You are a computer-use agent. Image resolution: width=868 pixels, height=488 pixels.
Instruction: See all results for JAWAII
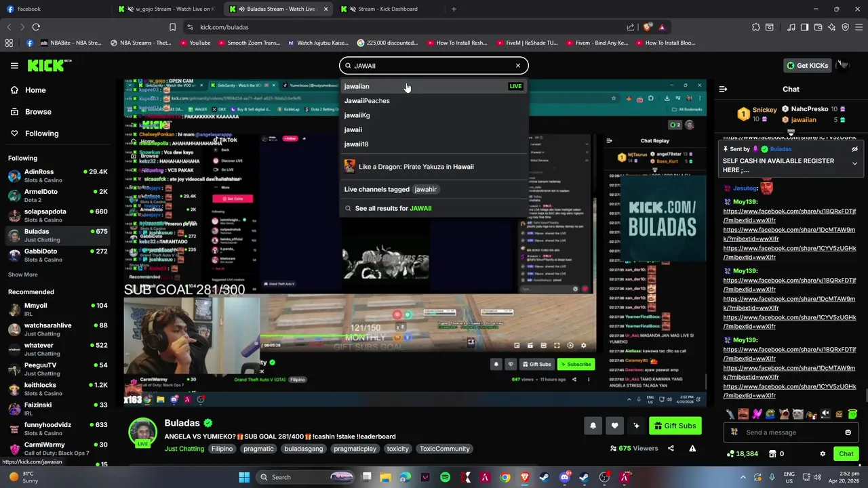point(433,208)
